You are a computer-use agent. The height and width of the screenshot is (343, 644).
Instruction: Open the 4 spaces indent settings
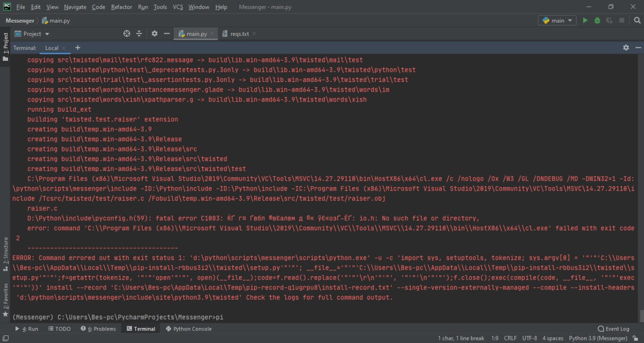point(552,338)
